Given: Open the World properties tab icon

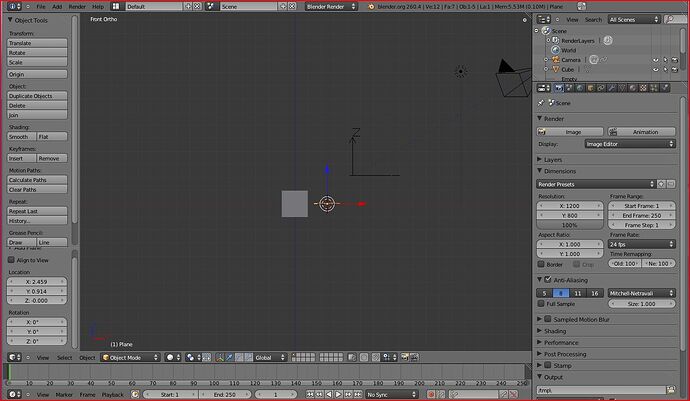Looking at the screenshot, I should pyautogui.click(x=580, y=88).
